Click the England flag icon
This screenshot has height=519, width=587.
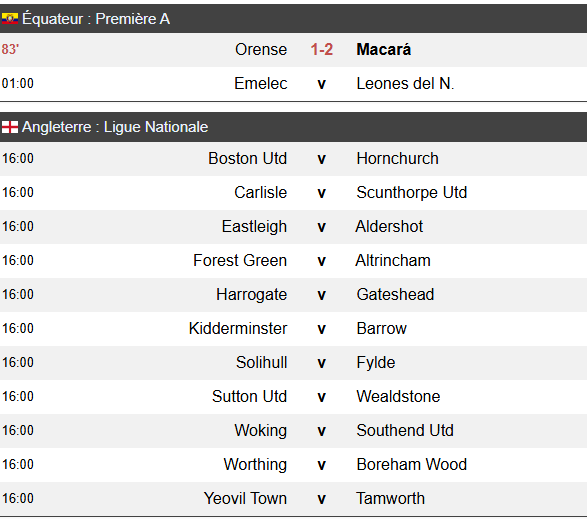tap(10, 127)
